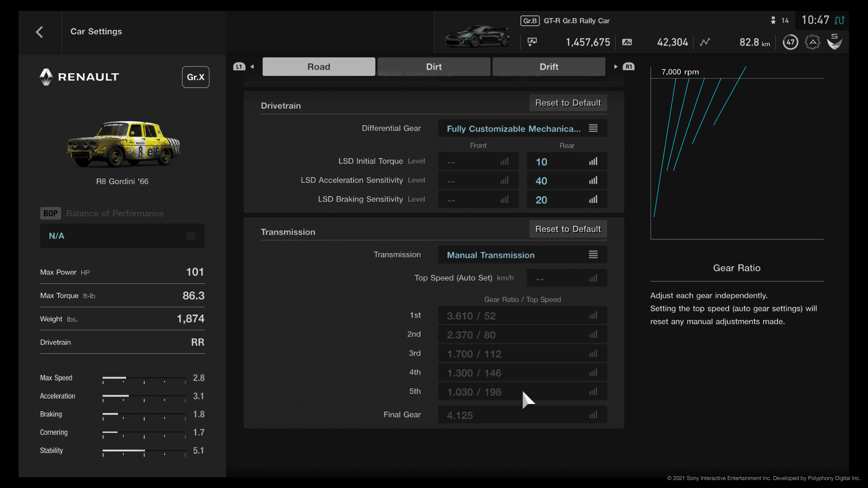Select the R1 shoulder button icon

(x=628, y=66)
